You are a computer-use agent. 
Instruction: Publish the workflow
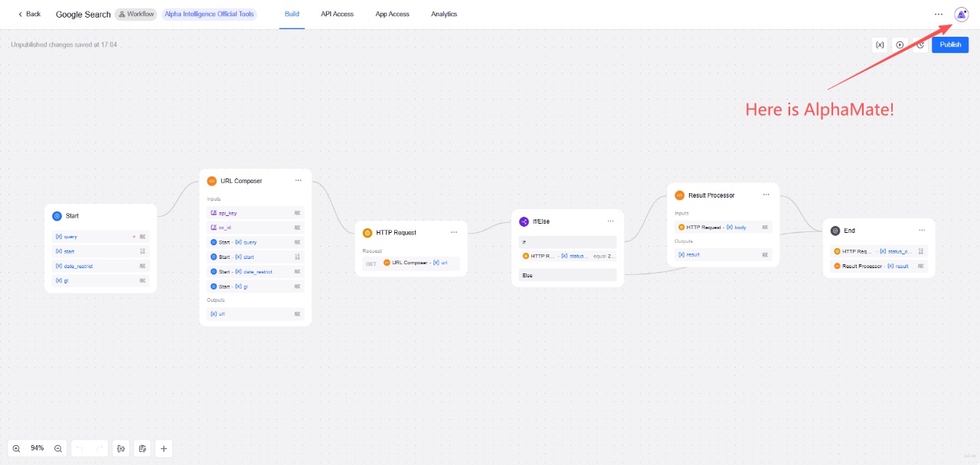click(x=950, y=44)
